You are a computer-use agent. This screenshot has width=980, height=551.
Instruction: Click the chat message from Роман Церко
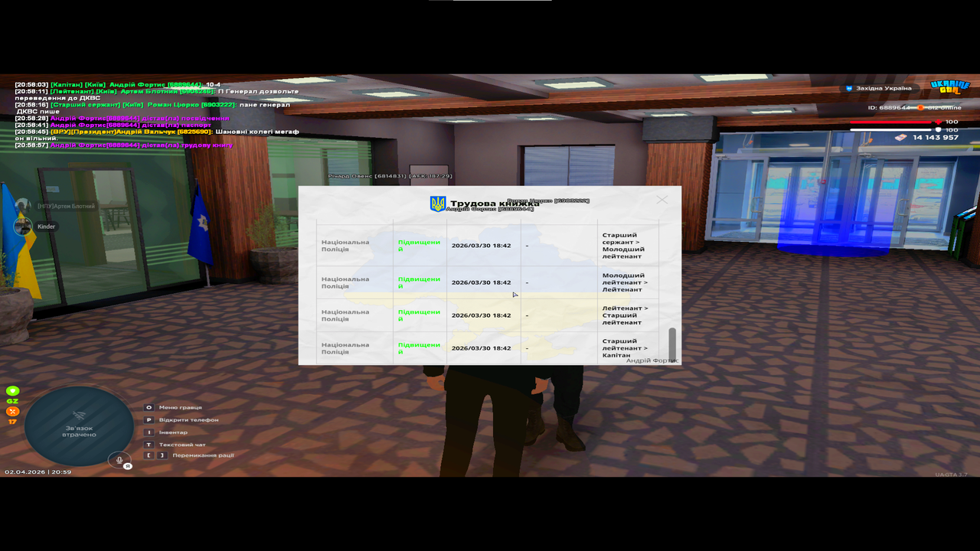(152, 108)
